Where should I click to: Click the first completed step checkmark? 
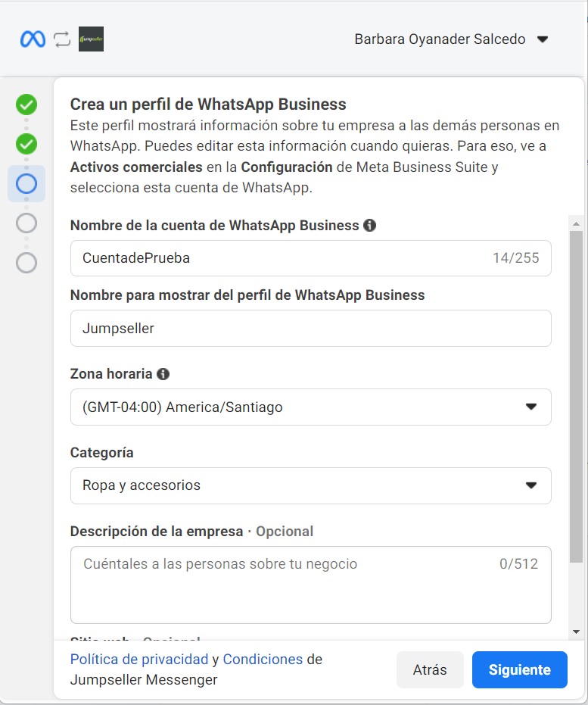coord(26,105)
